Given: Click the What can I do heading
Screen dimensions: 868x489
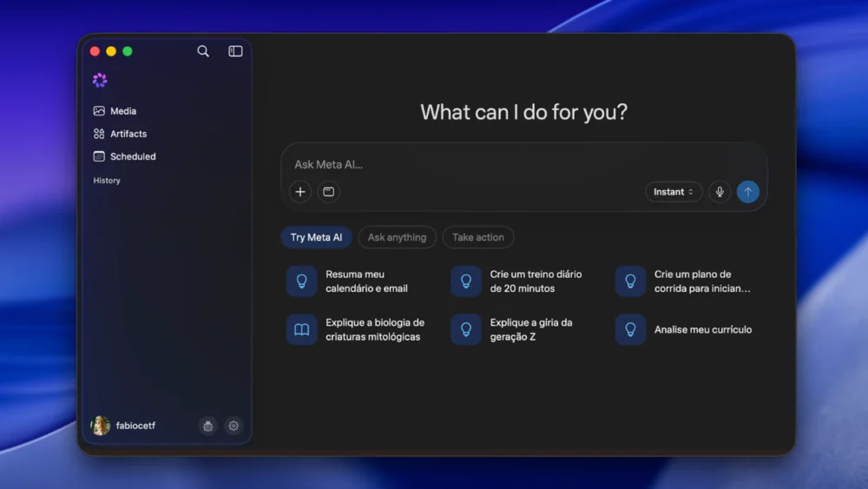Looking at the screenshot, I should pyautogui.click(x=523, y=112).
